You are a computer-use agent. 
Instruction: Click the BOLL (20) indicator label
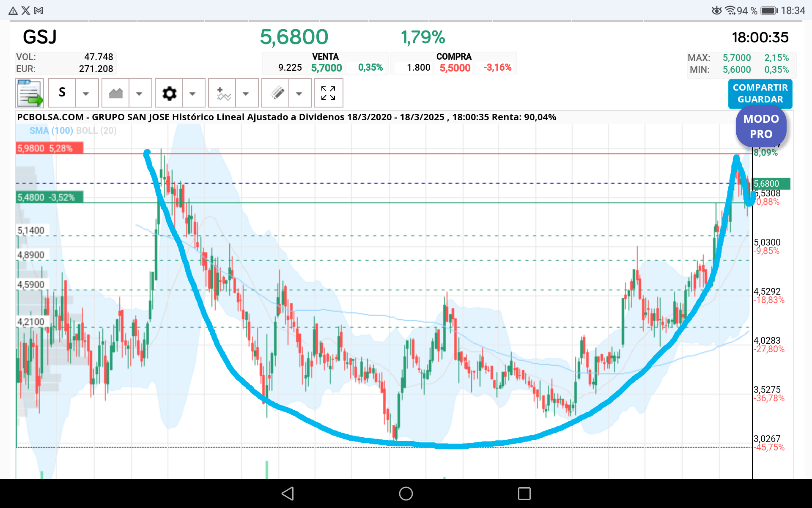(96, 130)
